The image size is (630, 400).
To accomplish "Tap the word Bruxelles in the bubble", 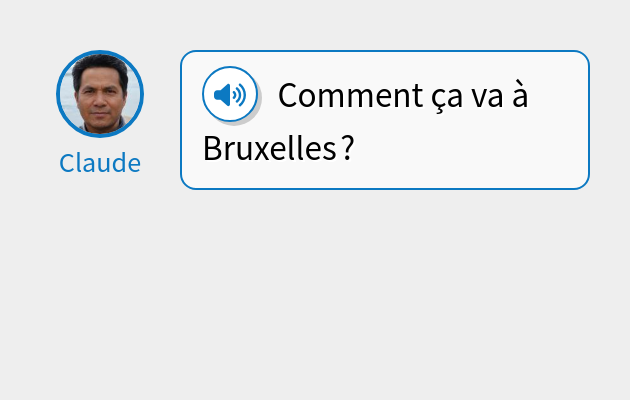I will (x=270, y=148).
